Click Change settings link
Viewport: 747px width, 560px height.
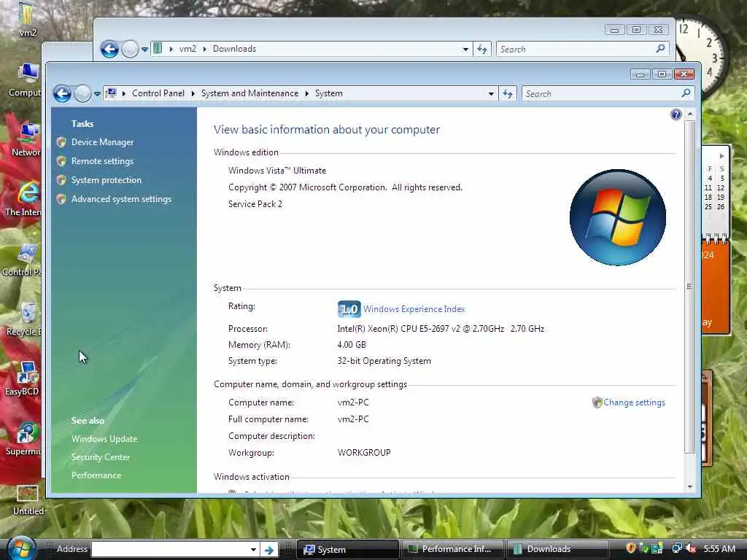pyautogui.click(x=634, y=402)
